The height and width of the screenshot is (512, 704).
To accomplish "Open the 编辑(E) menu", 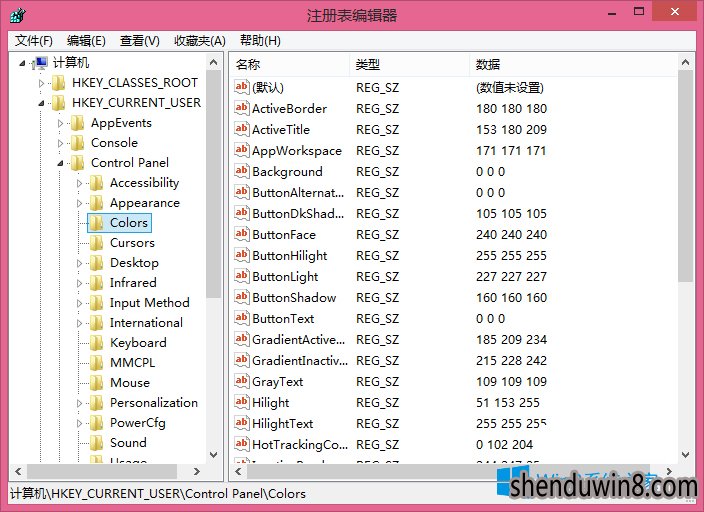I will pyautogui.click(x=86, y=41).
